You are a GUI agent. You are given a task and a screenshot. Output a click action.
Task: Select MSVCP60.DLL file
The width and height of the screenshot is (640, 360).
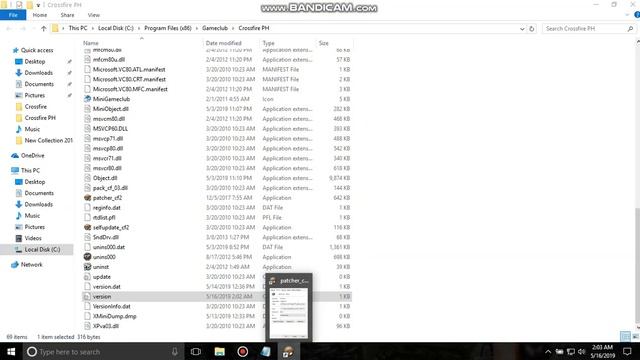[110, 129]
